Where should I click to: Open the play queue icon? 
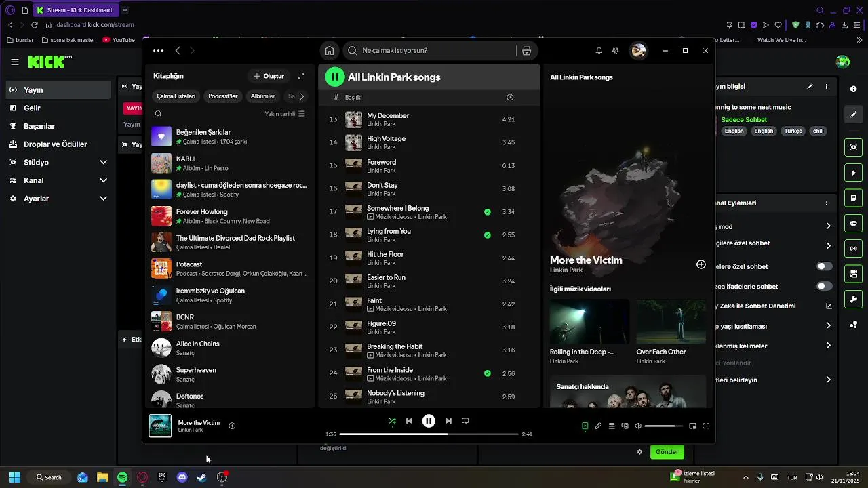tap(611, 426)
